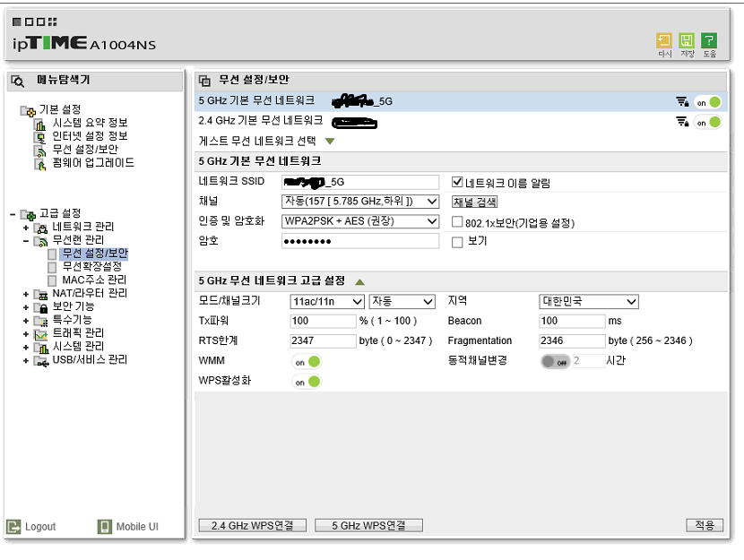Image resolution: width=744 pixels, height=560 pixels.
Task: Click the 적용 apply button
Action: (705, 525)
